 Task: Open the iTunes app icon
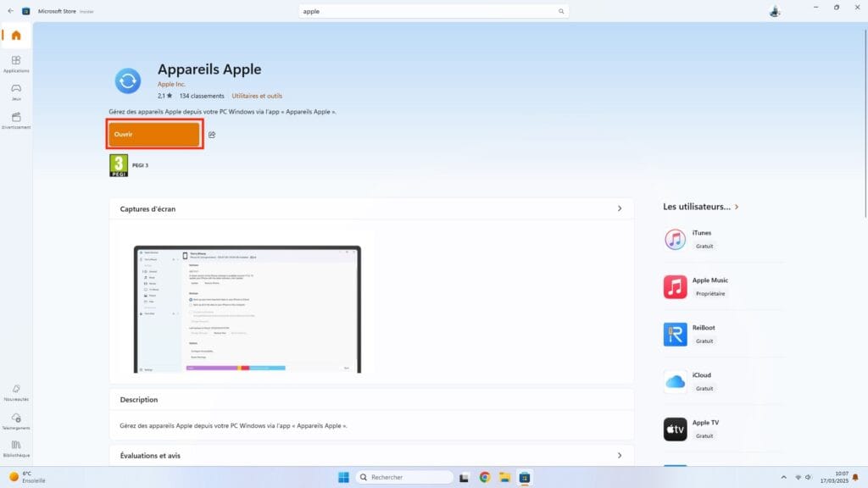tap(674, 239)
